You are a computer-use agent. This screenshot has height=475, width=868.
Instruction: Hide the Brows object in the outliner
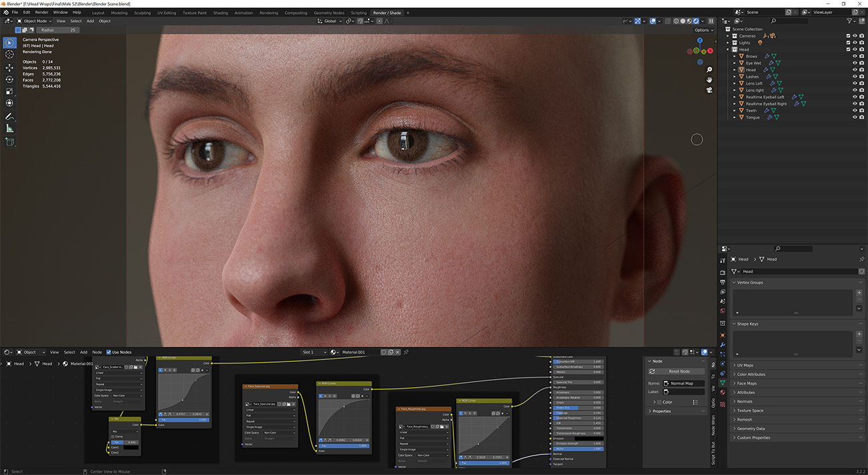pyautogui.click(x=855, y=56)
